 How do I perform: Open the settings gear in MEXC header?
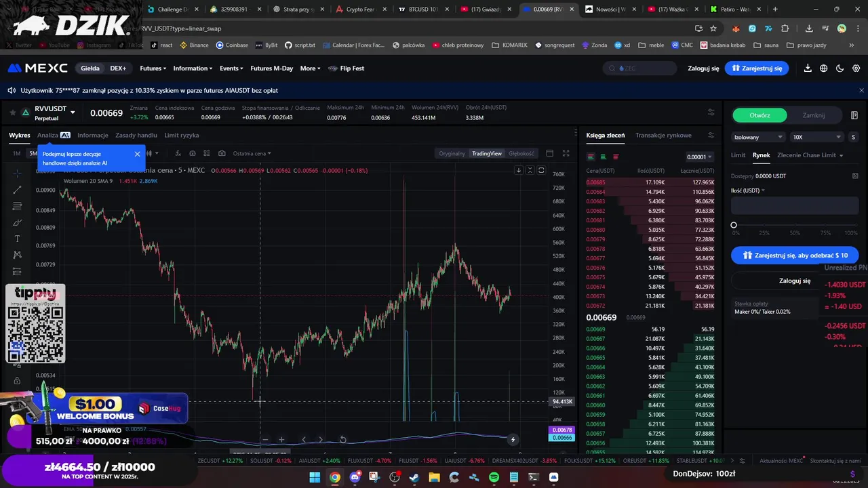pos(856,68)
